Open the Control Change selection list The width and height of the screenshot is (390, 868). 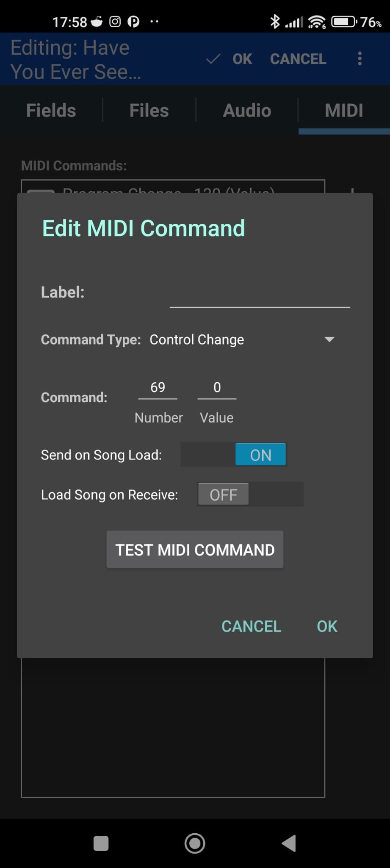[197, 339]
